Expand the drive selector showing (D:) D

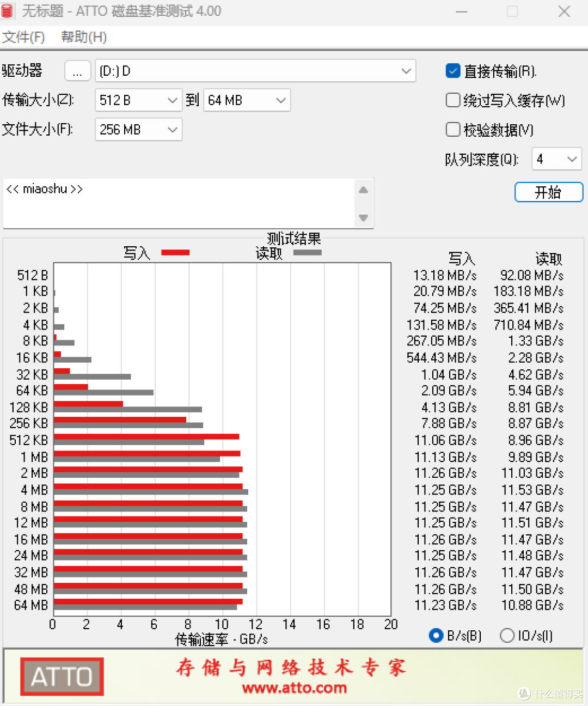(255, 71)
